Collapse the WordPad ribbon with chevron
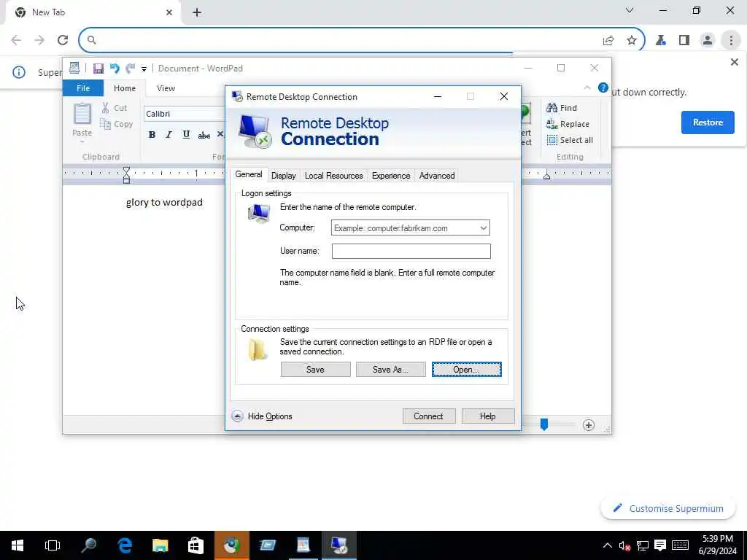The image size is (747, 560). (587, 87)
